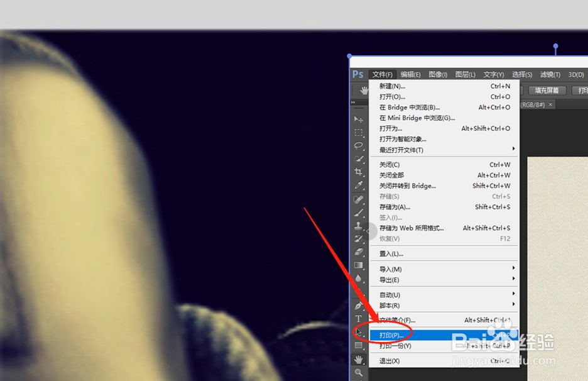588x381 pixels.
Task: Select the Zoom tool
Action: 359,373
